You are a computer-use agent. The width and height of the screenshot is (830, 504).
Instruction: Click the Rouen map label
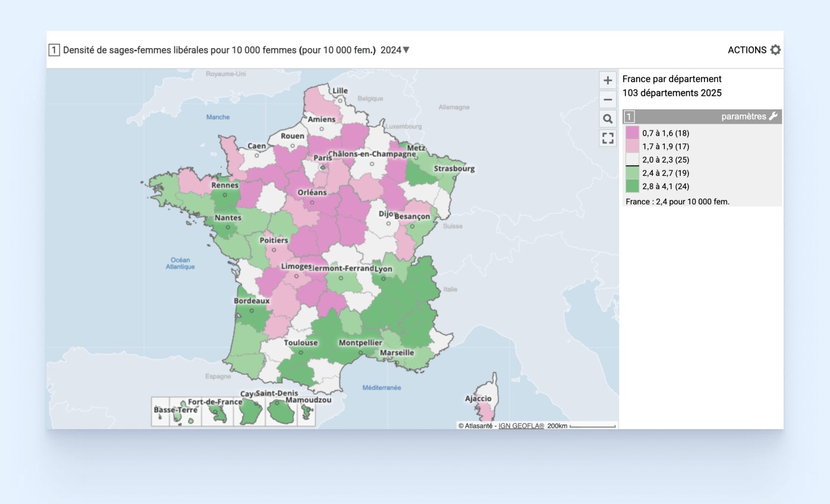[293, 136]
